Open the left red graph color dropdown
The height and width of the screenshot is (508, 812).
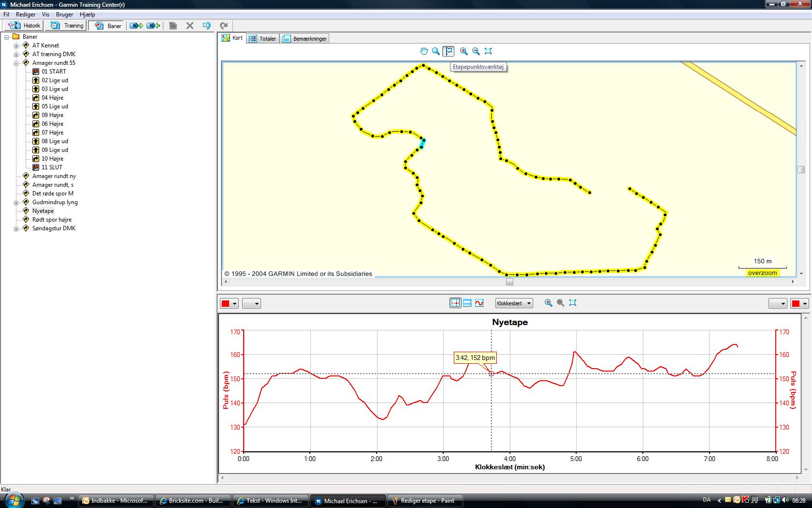[230, 303]
